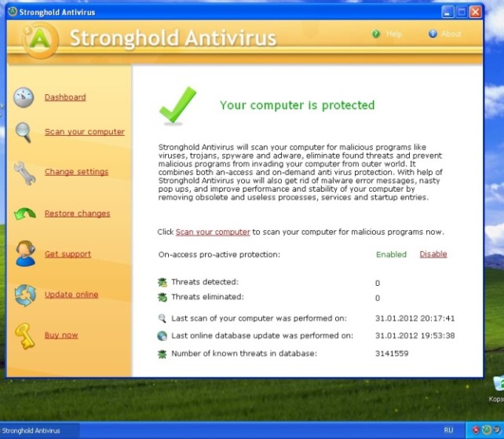Click the bug icon beside known threats
The width and height of the screenshot is (504, 439).
tap(162, 354)
